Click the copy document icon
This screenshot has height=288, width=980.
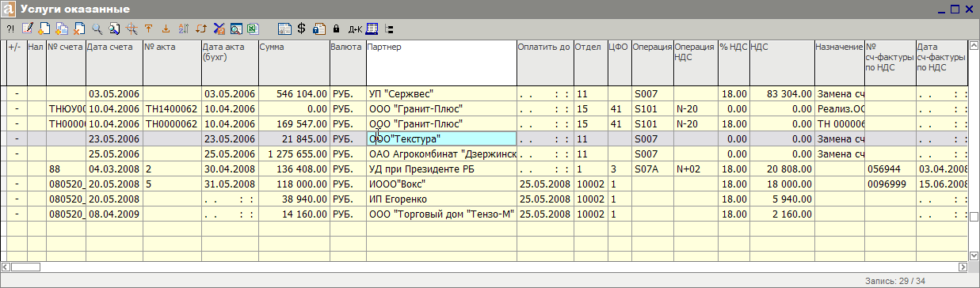[62, 28]
